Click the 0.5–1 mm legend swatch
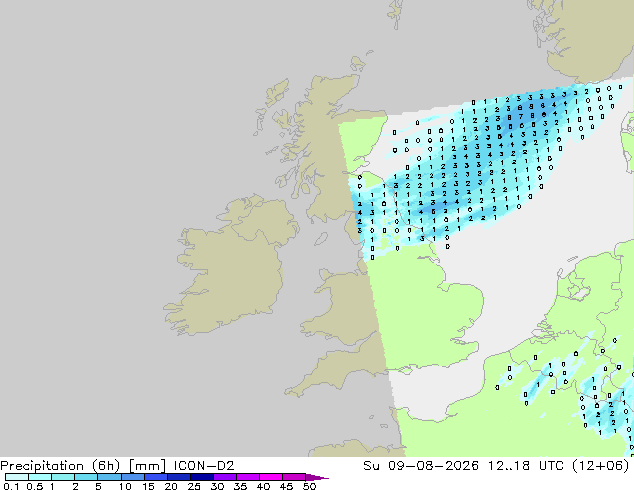 tap(40, 477)
